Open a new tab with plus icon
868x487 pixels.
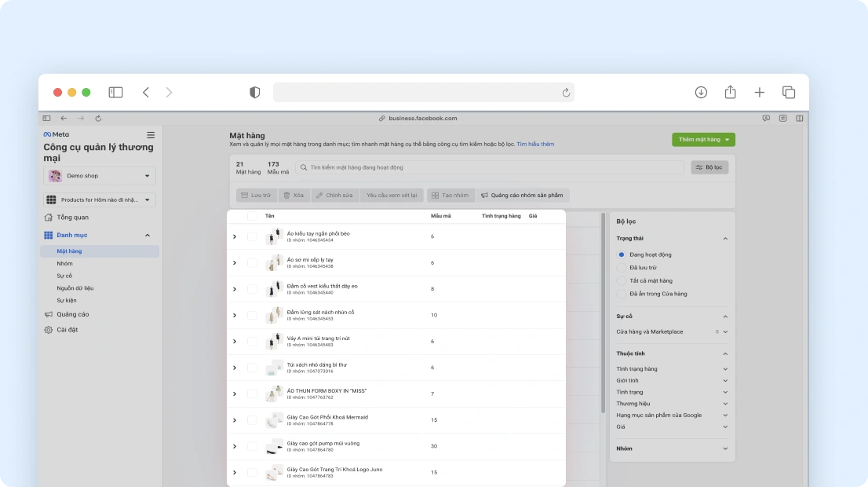pyautogui.click(x=760, y=93)
